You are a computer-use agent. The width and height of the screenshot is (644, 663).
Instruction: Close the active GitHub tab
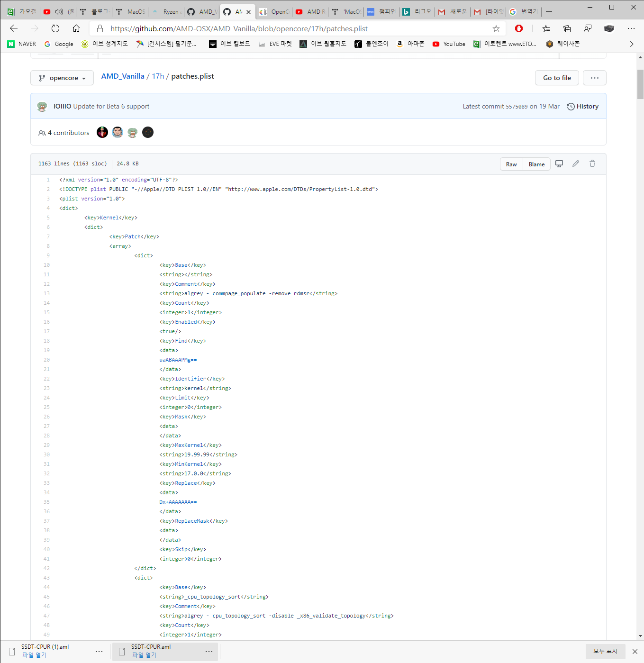(x=248, y=12)
